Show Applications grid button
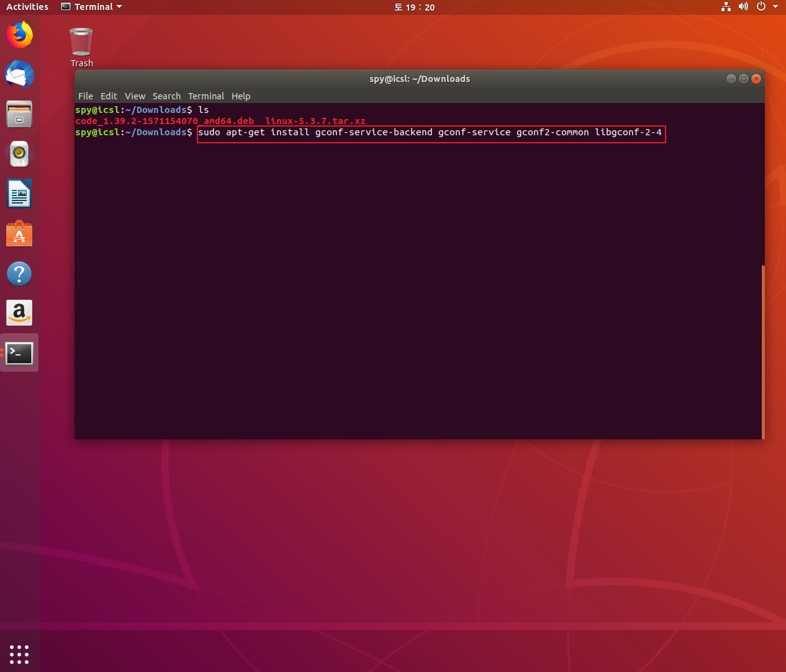The width and height of the screenshot is (786, 672). pyautogui.click(x=19, y=654)
